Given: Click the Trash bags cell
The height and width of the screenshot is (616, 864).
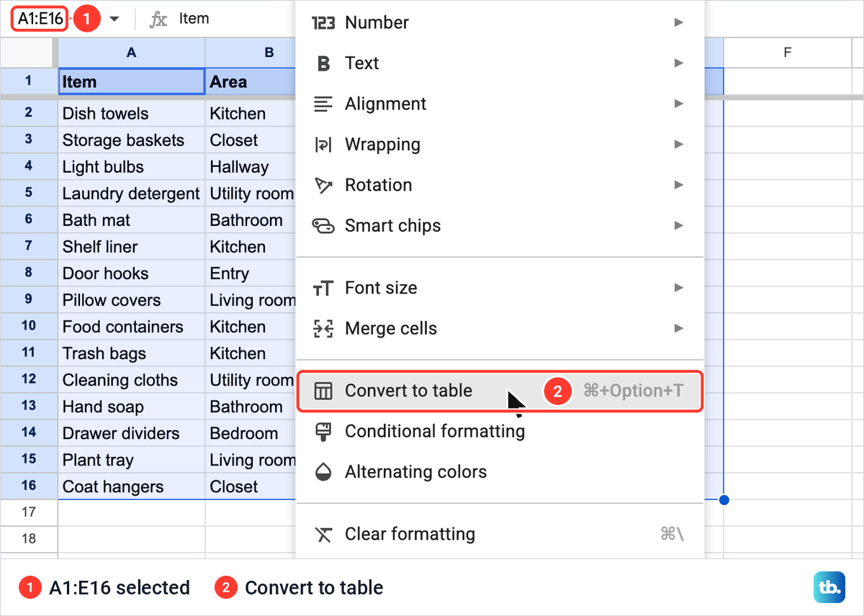Looking at the screenshot, I should (x=132, y=353).
